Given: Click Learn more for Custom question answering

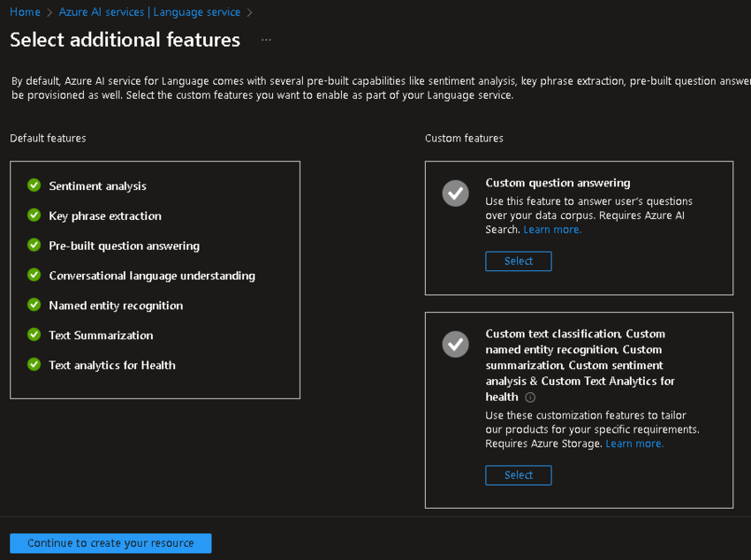Looking at the screenshot, I should pos(551,228).
